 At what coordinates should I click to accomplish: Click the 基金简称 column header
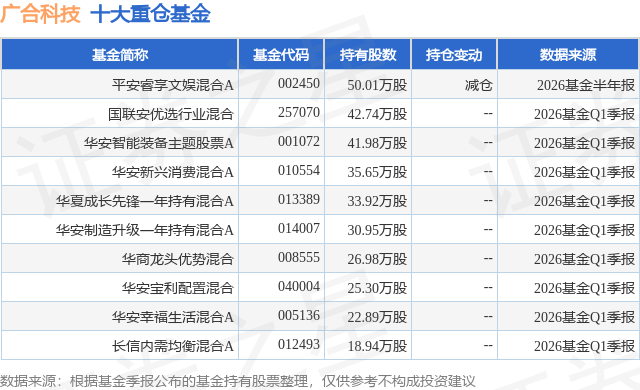click(120, 55)
